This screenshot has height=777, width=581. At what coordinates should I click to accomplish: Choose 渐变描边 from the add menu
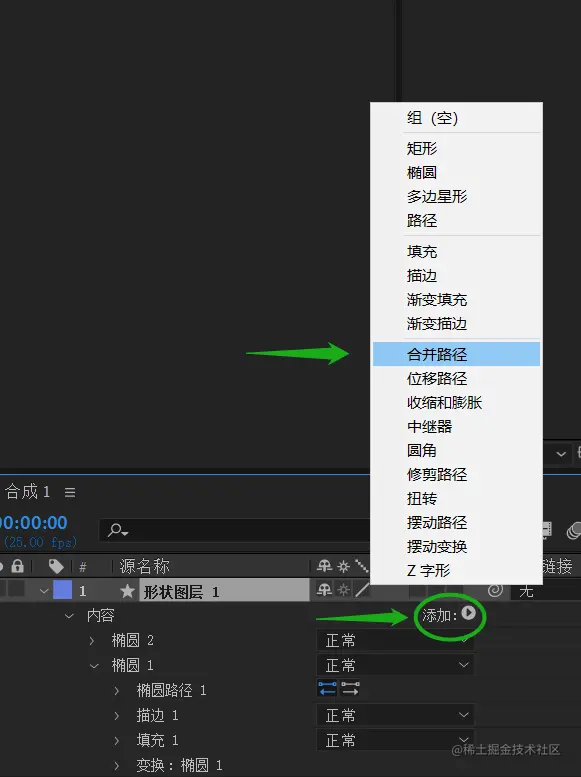pyautogui.click(x=456, y=324)
